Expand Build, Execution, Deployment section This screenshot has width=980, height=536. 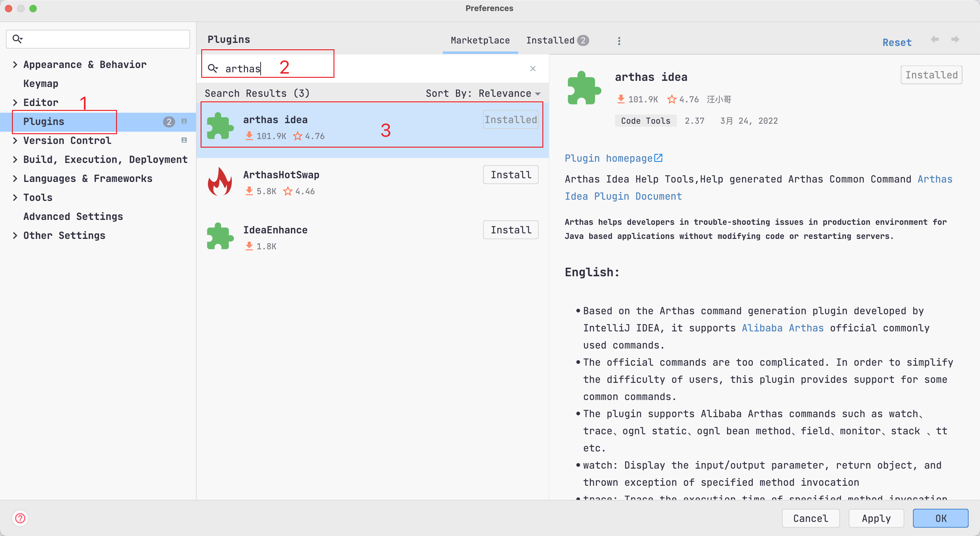tap(15, 159)
